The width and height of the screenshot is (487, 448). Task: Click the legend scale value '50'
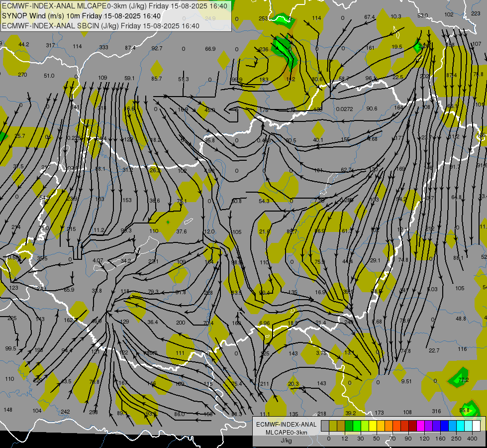(376, 439)
